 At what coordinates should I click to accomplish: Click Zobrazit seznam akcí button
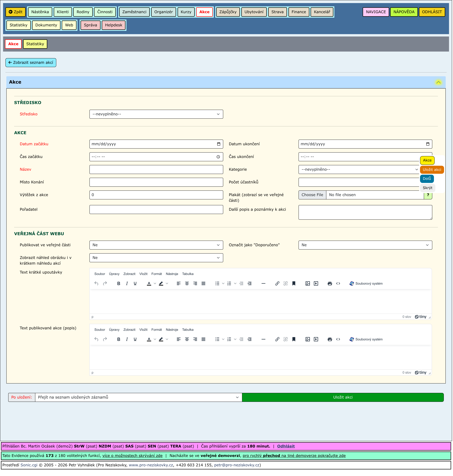click(x=31, y=63)
